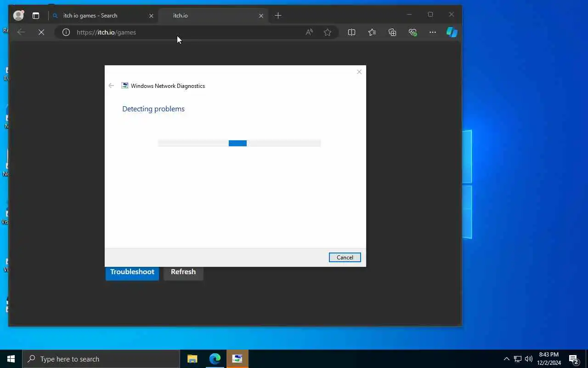Image resolution: width=588 pixels, height=368 pixels.
Task: Go back in the Network Diagnostics wizard
Action: pyautogui.click(x=111, y=86)
